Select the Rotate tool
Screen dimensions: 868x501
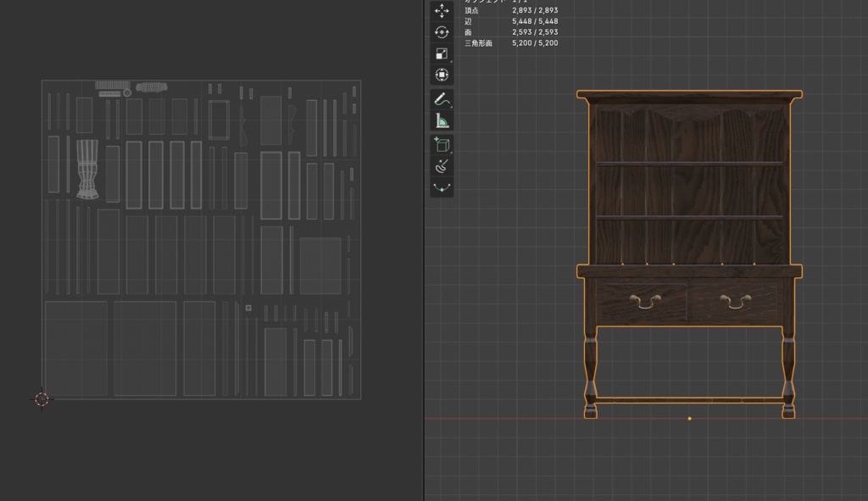pos(442,33)
